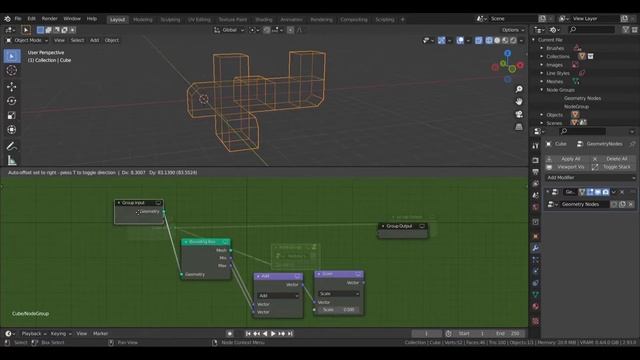Viewport: 640px width, 360px height.
Task: Select the Cursor tool
Action: (11, 70)
